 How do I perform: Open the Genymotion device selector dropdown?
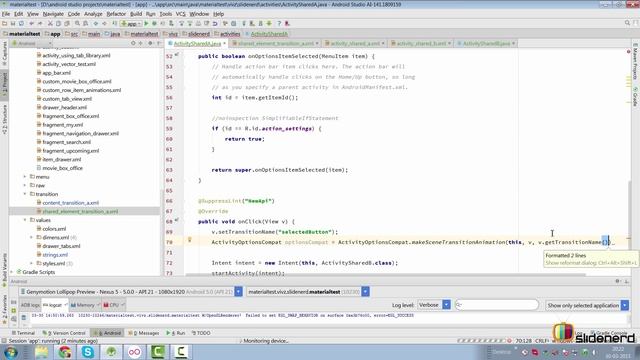point(238,292)
